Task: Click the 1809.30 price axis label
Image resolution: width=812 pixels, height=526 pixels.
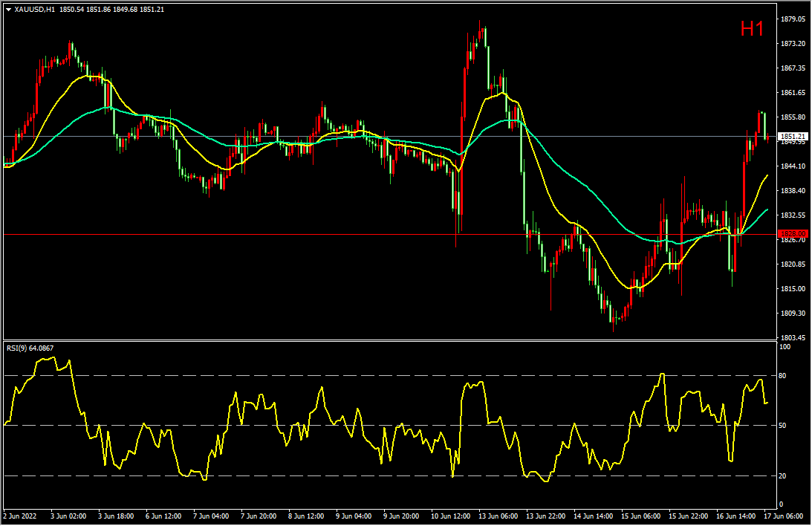Action: click(x=793, y=314)
